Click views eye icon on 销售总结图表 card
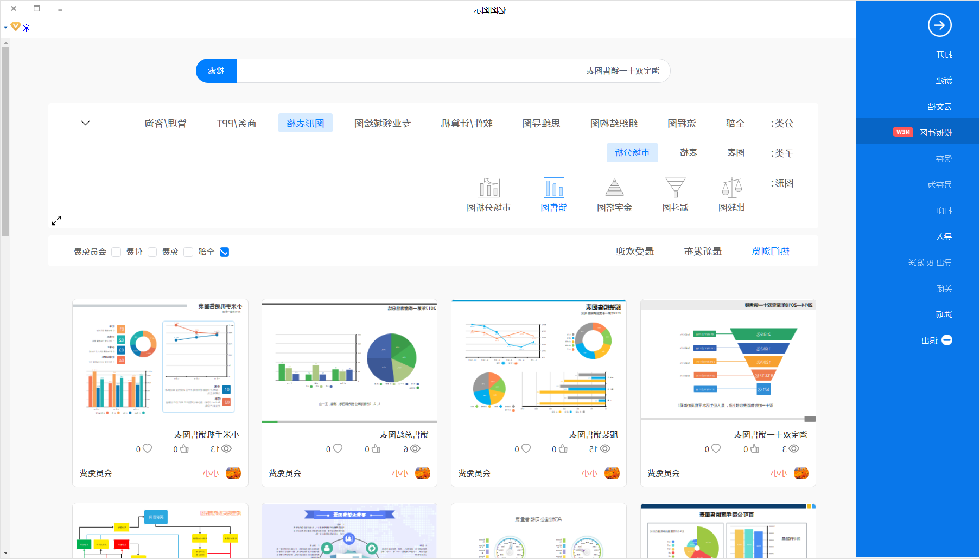 coord(415,448)
